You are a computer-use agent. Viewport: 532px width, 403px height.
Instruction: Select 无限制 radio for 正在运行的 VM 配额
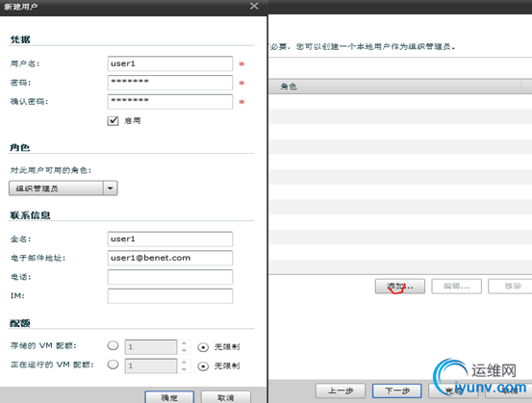click(x=203, y=366)
